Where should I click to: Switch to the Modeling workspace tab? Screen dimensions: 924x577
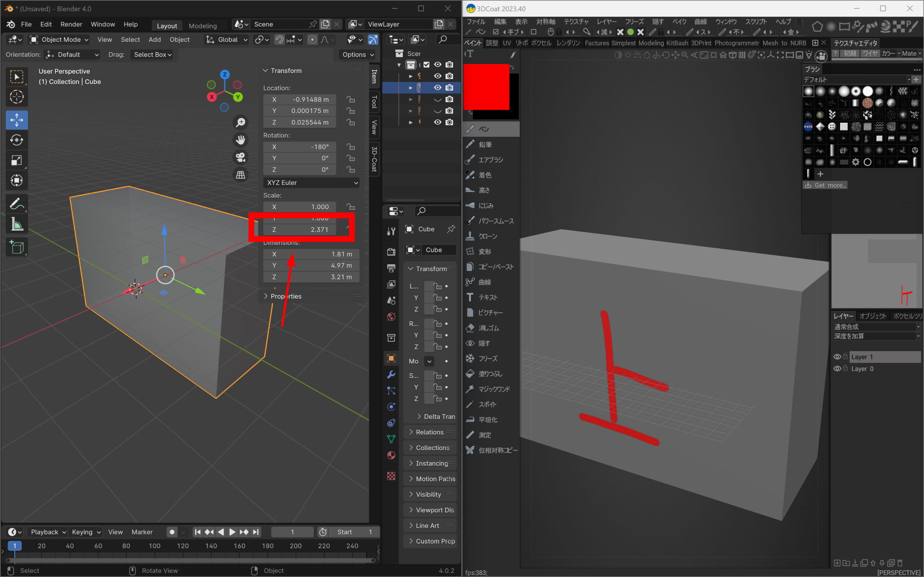coord(202,26)
